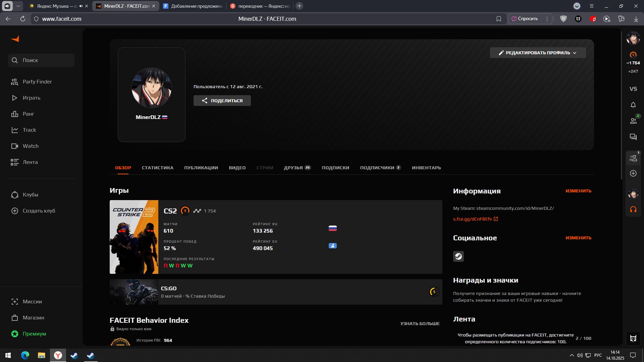
Task: Open the chat messages icon
Action: (633, 137)
